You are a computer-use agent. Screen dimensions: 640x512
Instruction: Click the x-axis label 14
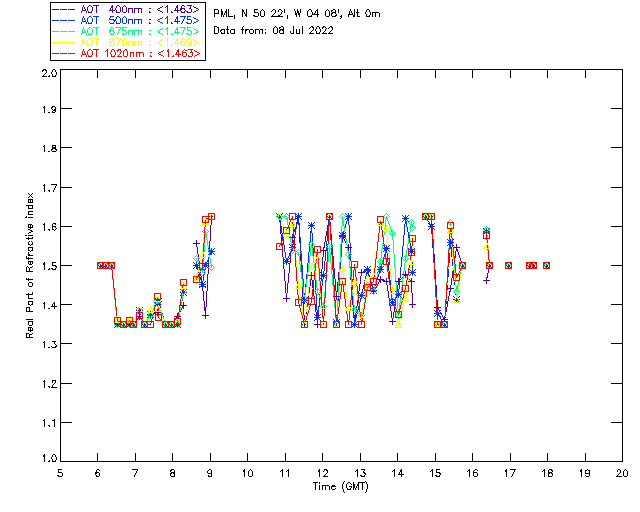click(398, 473)
